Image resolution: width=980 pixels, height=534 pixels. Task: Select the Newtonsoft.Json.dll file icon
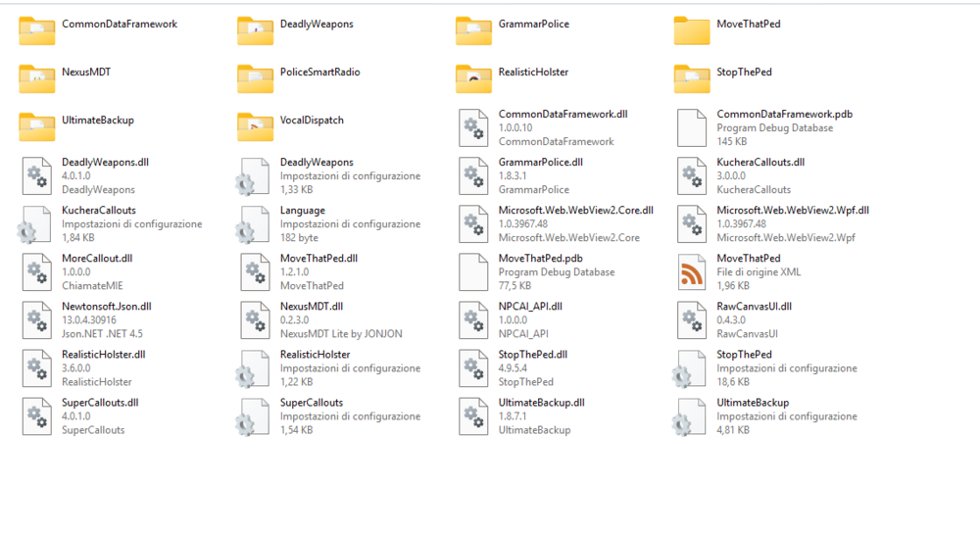[x=37, y=319]
